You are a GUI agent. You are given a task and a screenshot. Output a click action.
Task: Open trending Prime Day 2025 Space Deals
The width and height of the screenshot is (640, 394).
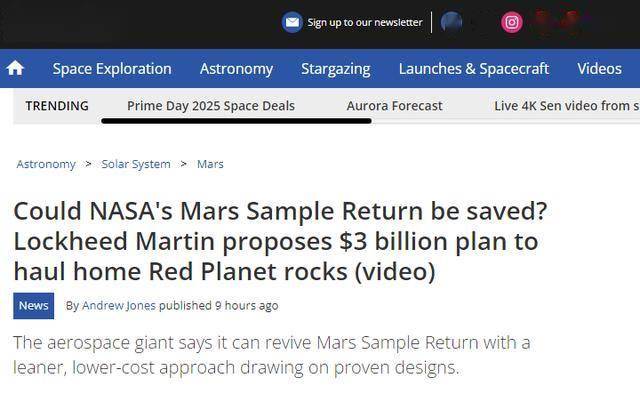211,106
